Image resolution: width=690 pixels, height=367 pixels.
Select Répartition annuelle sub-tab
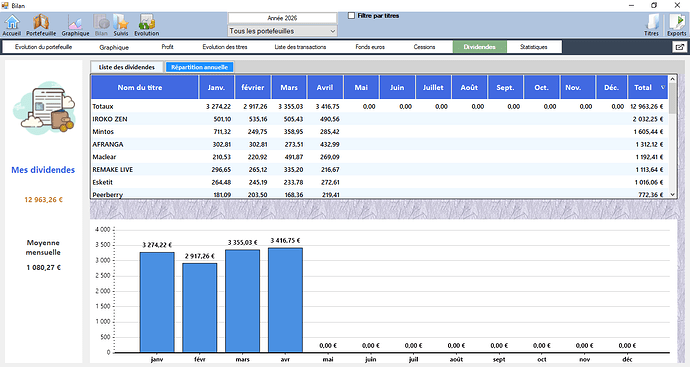click(x=199, y=67)
